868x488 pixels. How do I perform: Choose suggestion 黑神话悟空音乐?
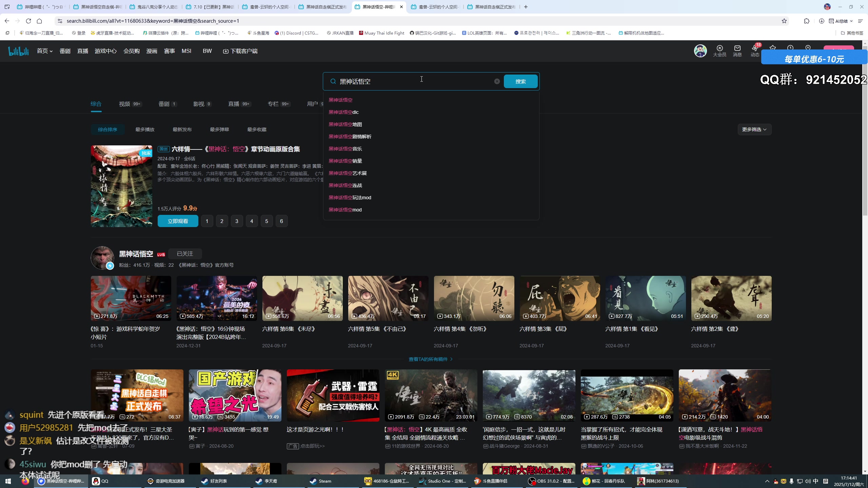pos(431,149)
